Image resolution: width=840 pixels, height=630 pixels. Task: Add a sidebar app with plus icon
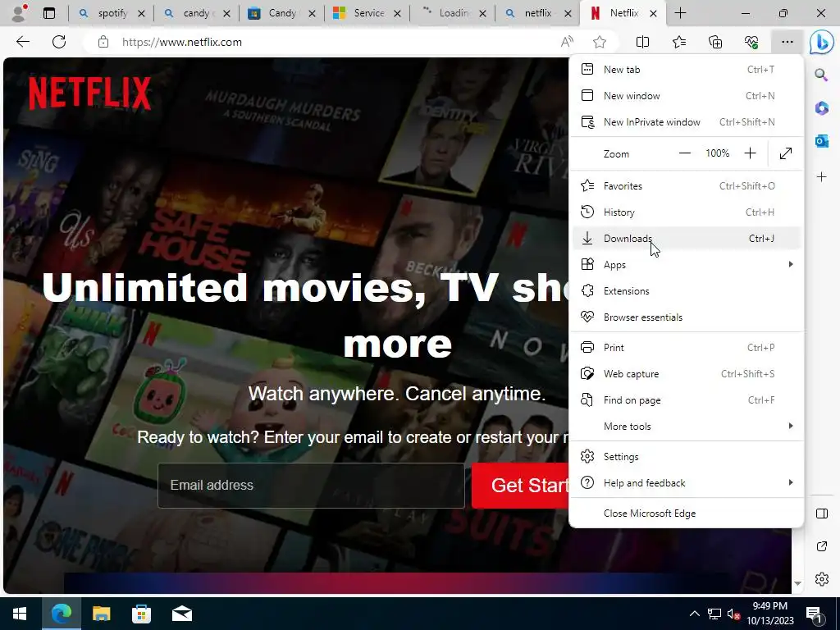[x=821, y=176]
